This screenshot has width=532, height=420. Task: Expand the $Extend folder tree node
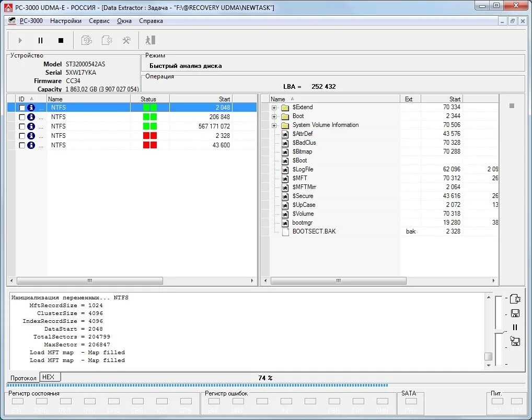tap(274, 108)
